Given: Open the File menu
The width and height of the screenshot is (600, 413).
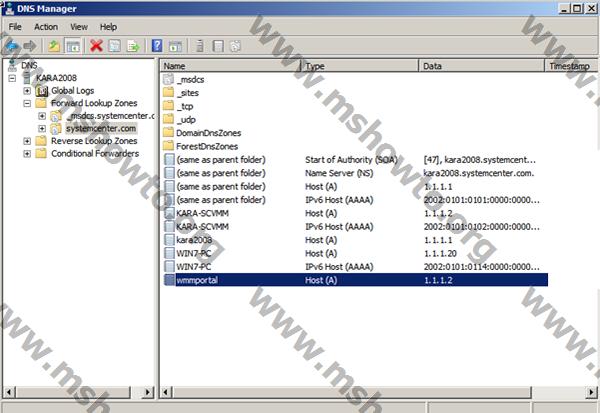Looking at the screenshot, I should click(15, 27).
